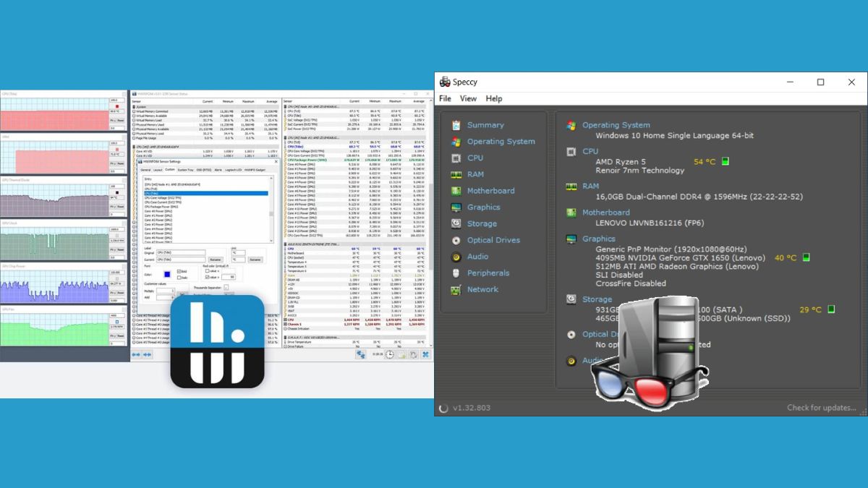Click the network computers icon in HWiNFO toolbar
The height and width of the screenshot is (488, 868).
[x=360, y=354]
